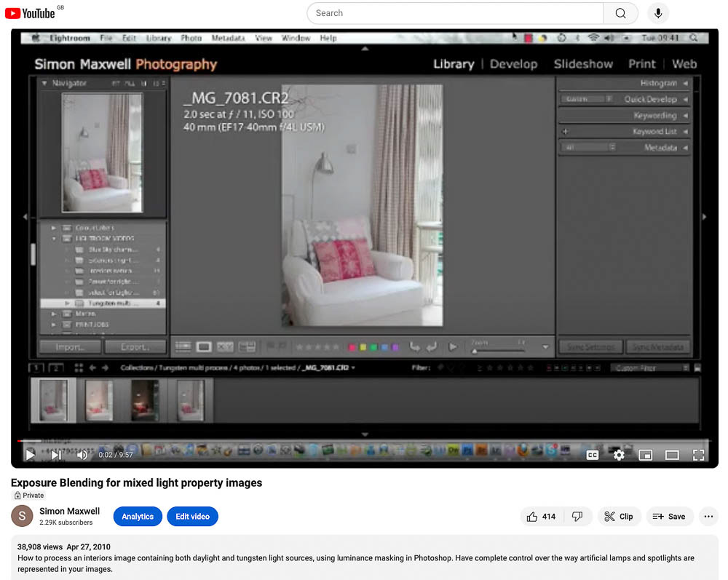728x580 pixels.
Task: Switch to Loupe view
Action: coord(204,346)
